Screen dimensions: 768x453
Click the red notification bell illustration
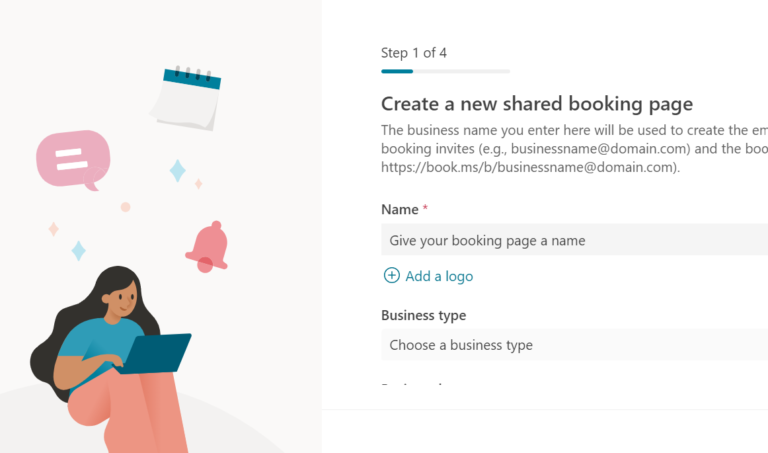pos(208,246)
